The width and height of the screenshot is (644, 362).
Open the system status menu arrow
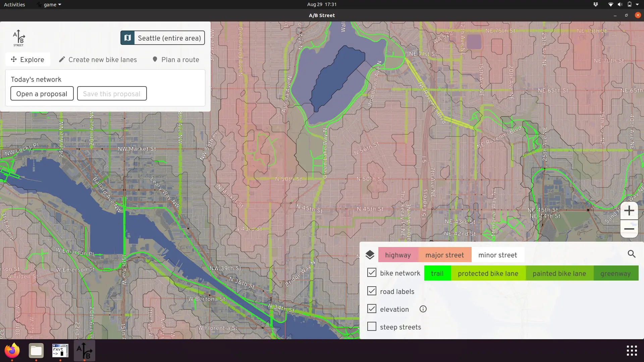pos(637,5)
